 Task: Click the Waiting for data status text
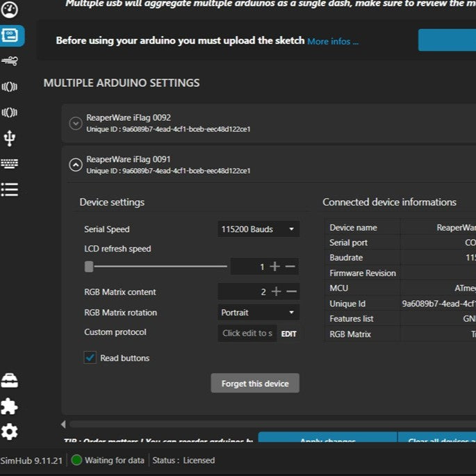point(115,460)
